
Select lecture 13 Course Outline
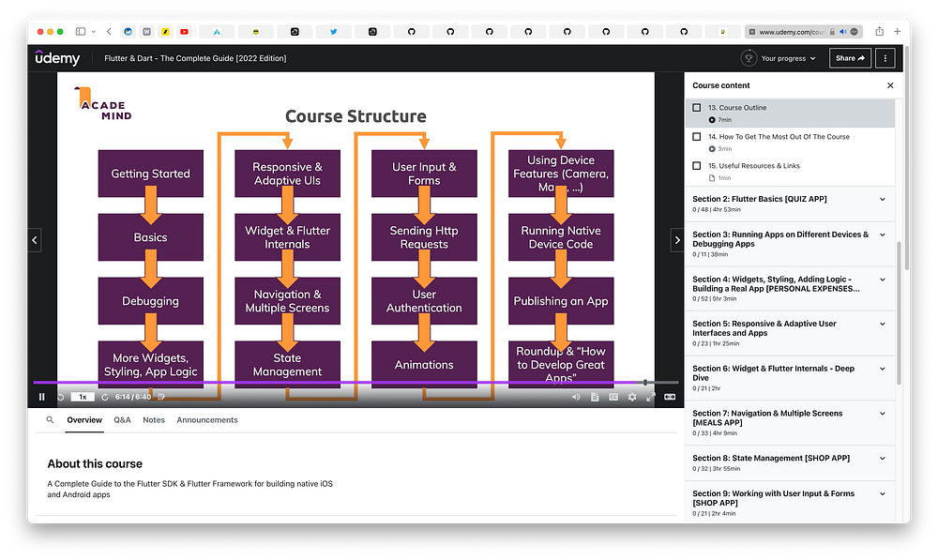tap(790, 114)
